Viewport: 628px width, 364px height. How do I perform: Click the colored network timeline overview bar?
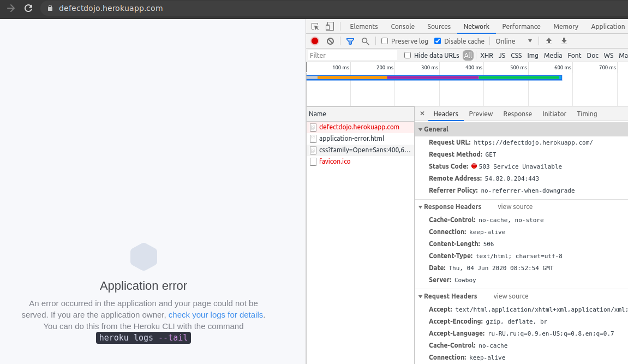[x=434, y=78]
